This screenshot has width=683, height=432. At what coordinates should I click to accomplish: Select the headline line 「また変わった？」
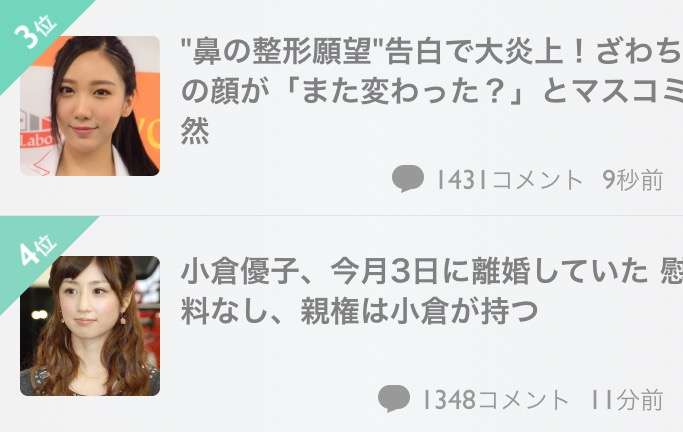[x=403, y=91]
